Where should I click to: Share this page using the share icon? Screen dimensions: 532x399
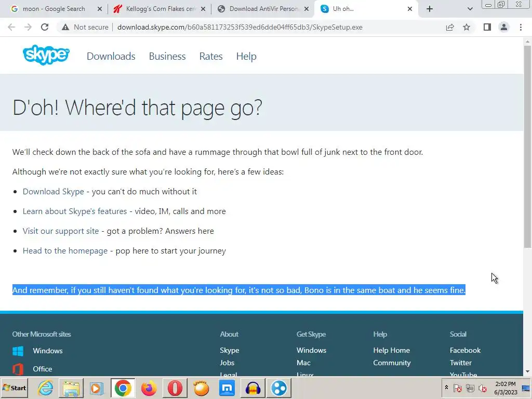point(450,27)
